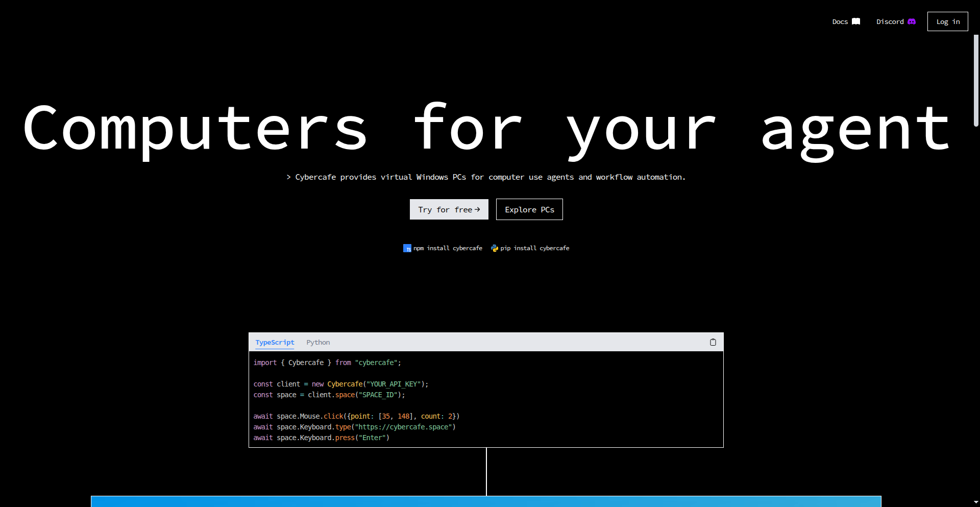Click the code line importing Cybercafe
The width and height of the screenshot is (980, 507).
[x=327, y=363]
